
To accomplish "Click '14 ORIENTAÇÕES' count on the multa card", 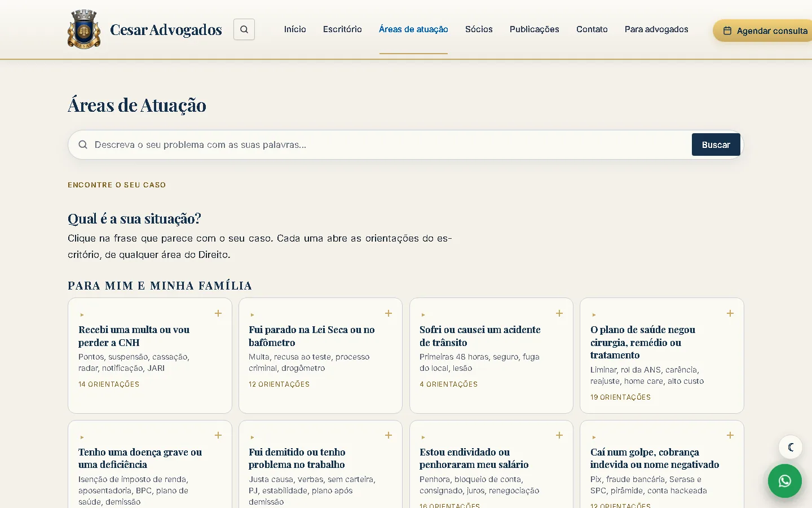I will 109,384.
